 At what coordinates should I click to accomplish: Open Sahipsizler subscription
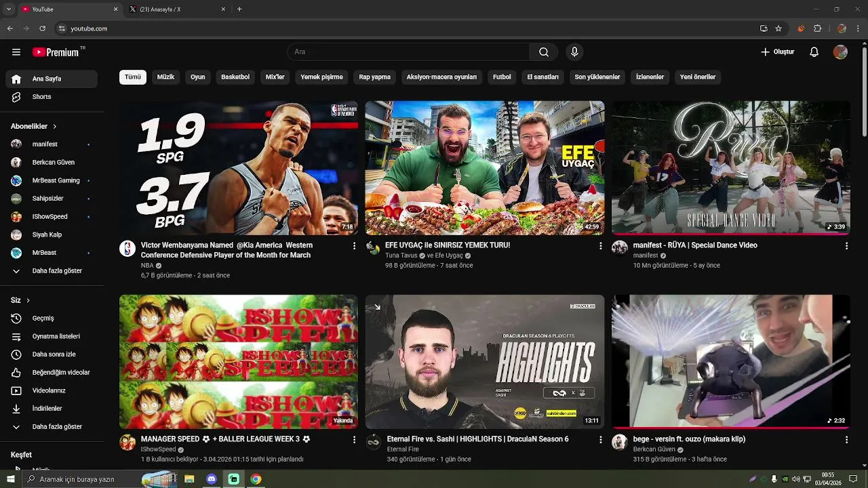coord(52,199)
